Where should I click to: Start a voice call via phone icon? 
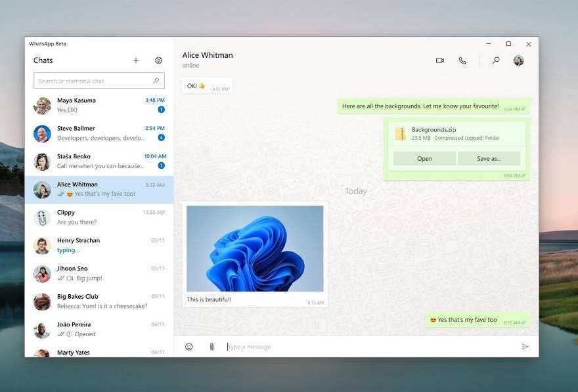(x=462, y=60)
